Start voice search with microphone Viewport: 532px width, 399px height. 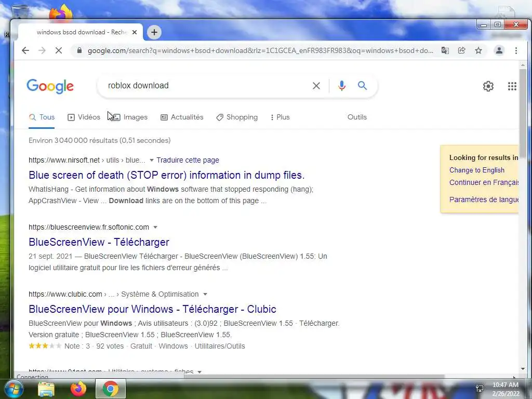[x=342, y=86]
